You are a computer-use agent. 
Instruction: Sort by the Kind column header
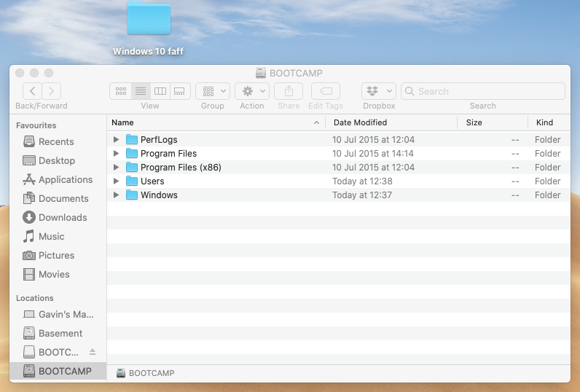[x=549, y=122]
